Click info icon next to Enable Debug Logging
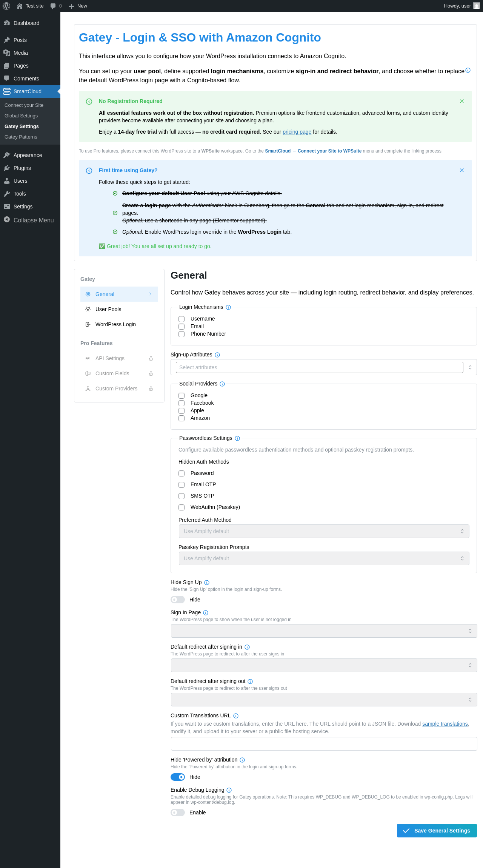 click(229, 790)
